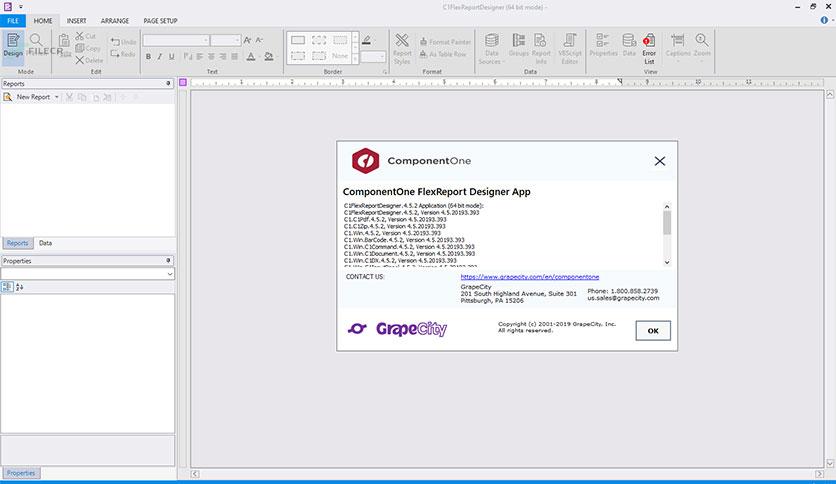Click Copy in the Edit group
The width and height of the screenshot is (836, 484).
[x=88, y=49]
